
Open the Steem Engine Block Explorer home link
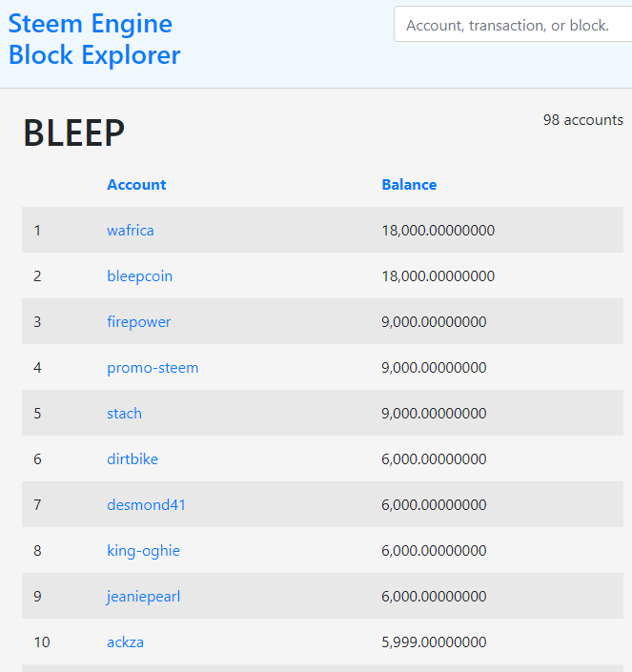tap(93, 39)
